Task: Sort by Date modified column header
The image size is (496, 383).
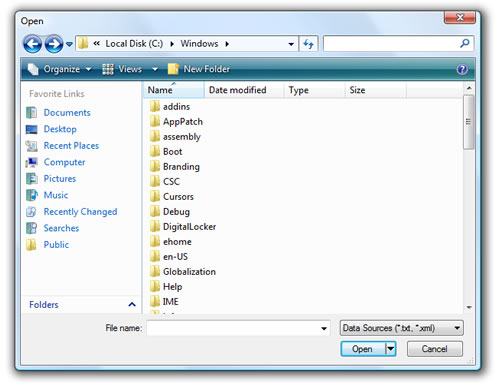Action: [244, 90]
